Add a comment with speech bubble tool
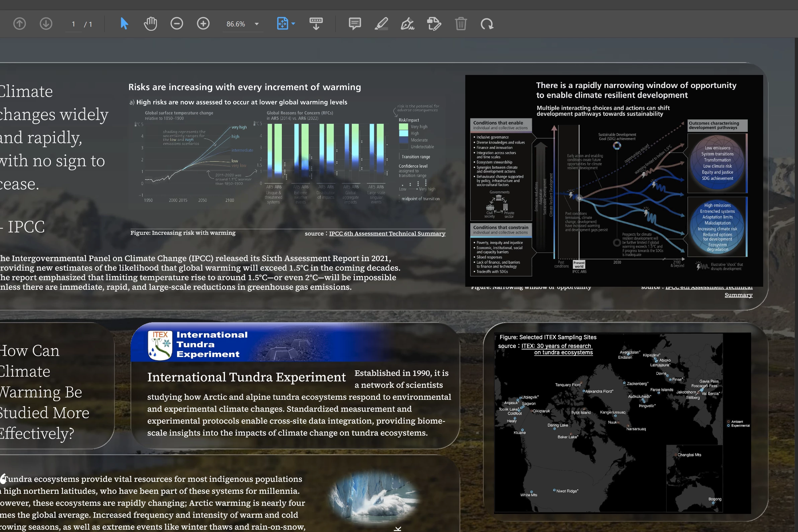 coord(355,24)
